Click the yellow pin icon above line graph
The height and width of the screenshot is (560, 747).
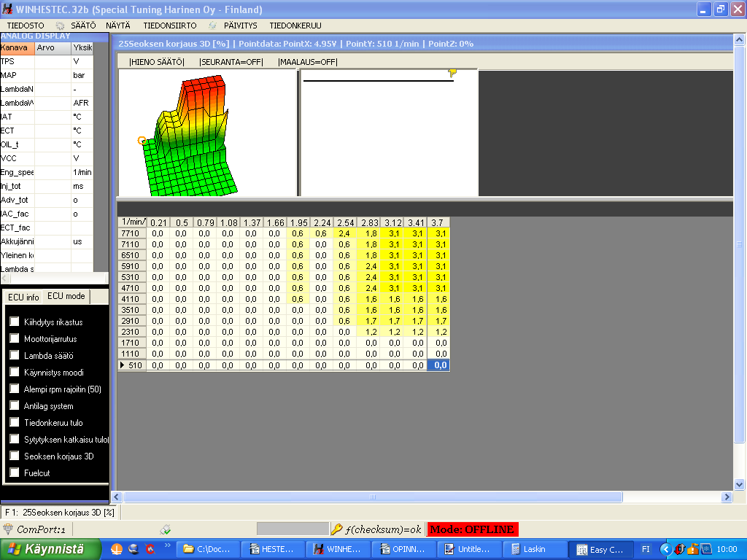[452, 73]
